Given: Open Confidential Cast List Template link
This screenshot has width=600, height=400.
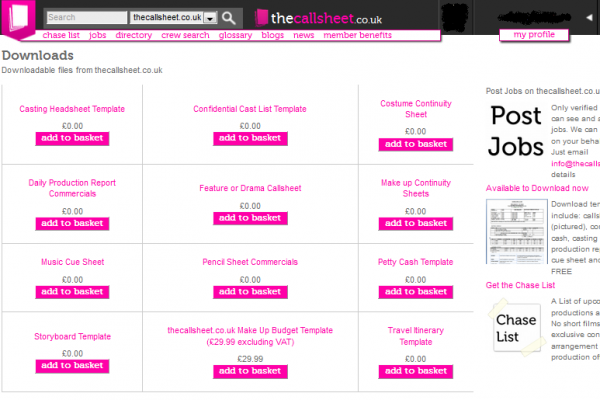Looking at the screenshot, I should pos(250,109).
